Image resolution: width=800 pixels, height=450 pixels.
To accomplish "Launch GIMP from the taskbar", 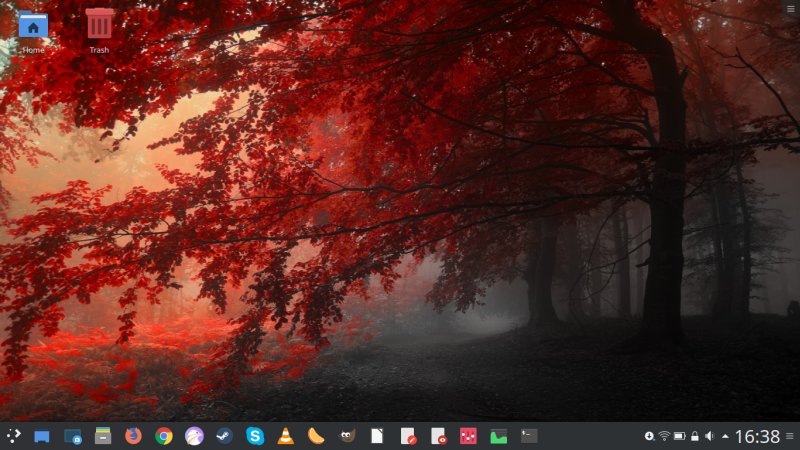I will click(346, 436).
